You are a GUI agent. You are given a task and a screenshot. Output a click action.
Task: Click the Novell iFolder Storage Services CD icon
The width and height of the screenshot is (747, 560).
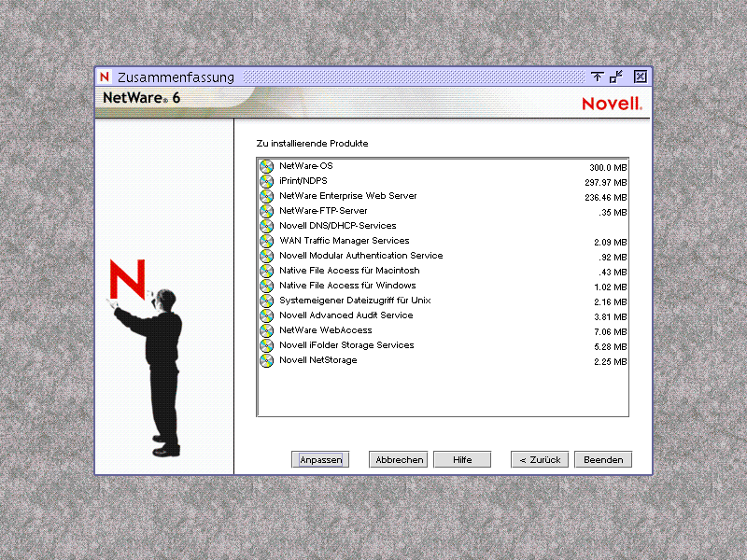[x=266, y=345]
